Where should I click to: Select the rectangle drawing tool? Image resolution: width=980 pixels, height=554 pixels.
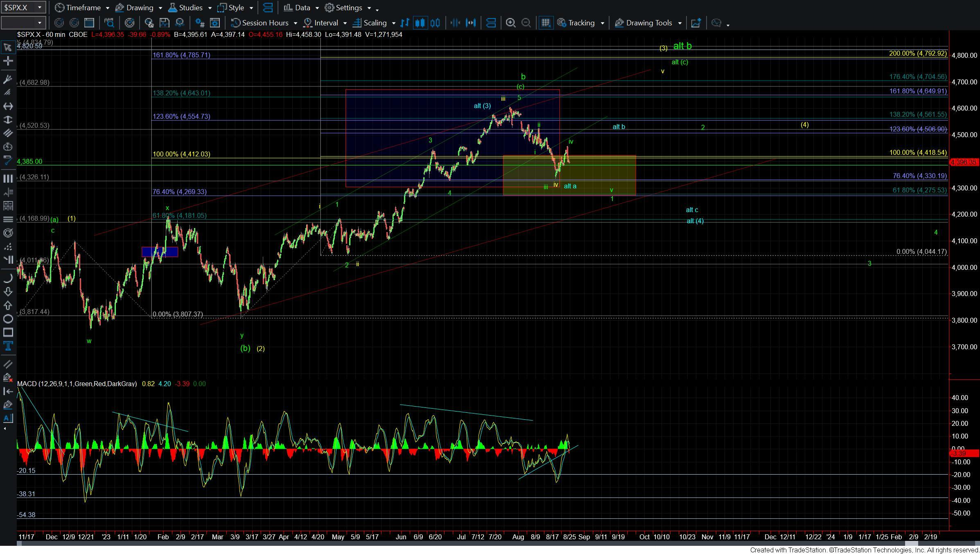point(7,332)
